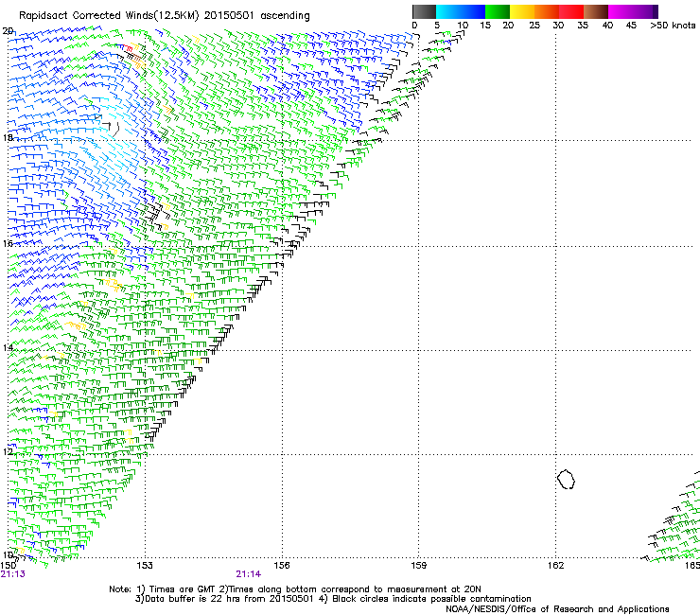This screenshot has height=615, width=700.
Task: Click the '153' longitude axis label
Action: 145,566
